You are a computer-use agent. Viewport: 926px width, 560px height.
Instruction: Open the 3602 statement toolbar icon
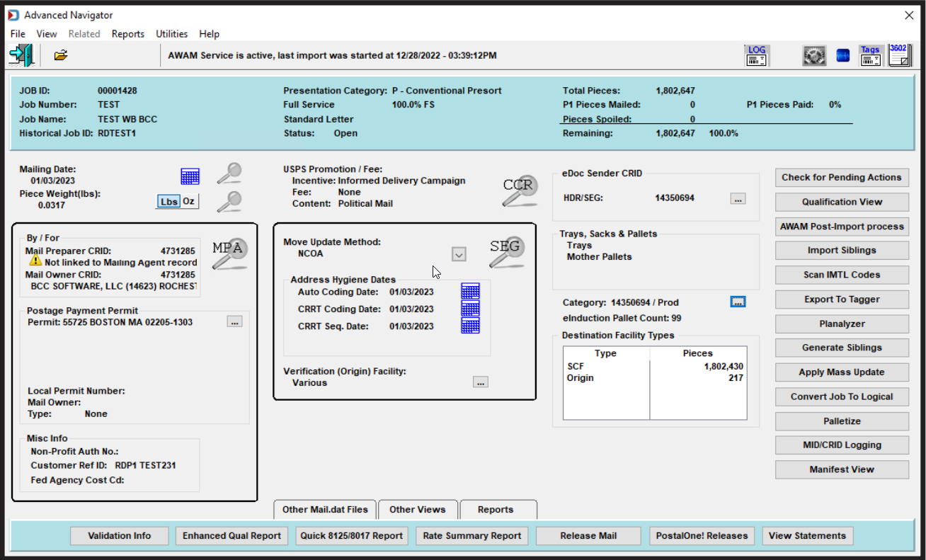point(899,55)
